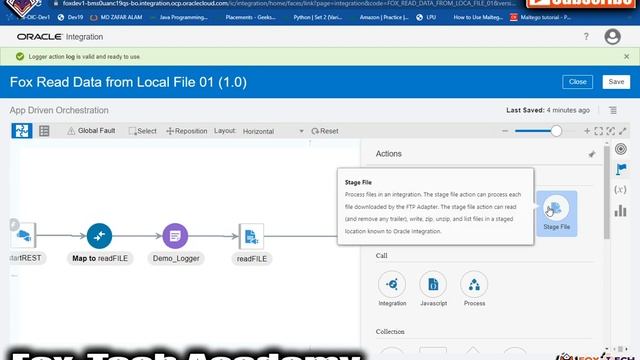The height and width of the screenshot is (360, 640).
Task: Maximize the canvas with diagonal arrow icon
Action: (x=622, y=131)
